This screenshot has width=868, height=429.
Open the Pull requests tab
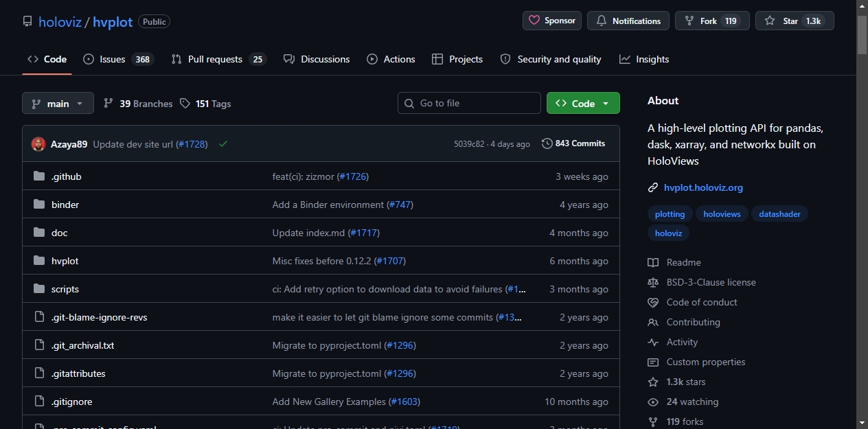tap(218, 59)
